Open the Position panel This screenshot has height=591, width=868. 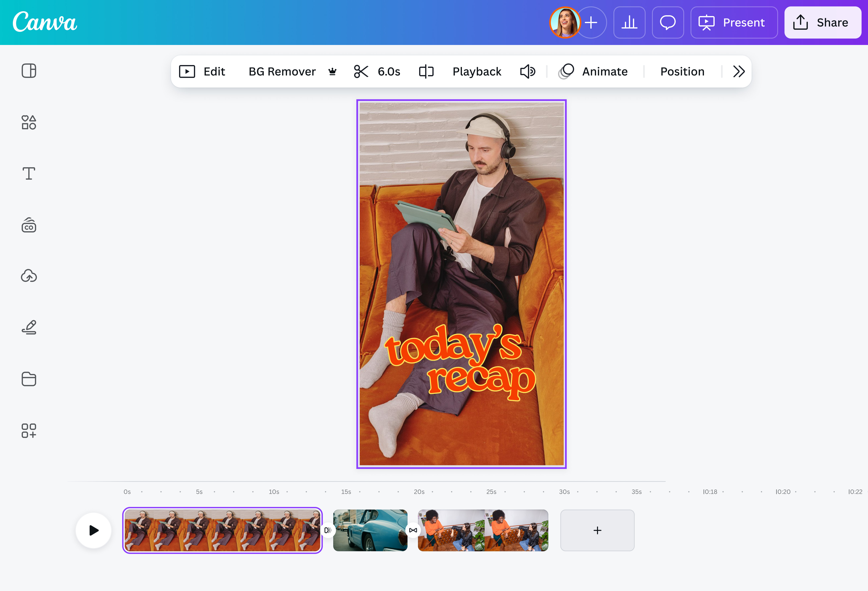[682, 71]
